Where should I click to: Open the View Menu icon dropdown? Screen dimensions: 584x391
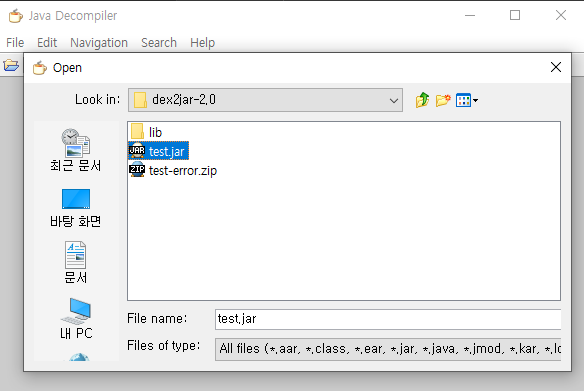point(467,100)
